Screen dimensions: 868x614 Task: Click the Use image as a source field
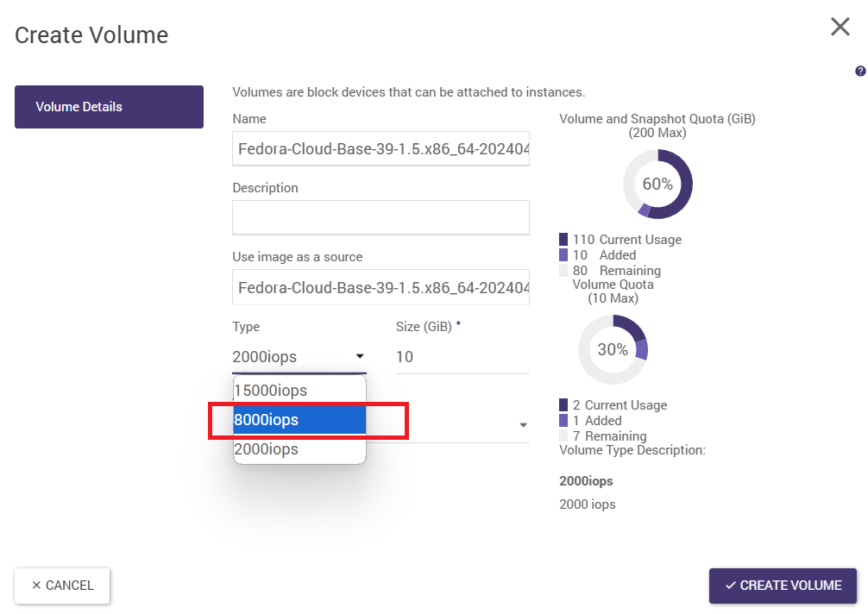(x=381, y=287)
